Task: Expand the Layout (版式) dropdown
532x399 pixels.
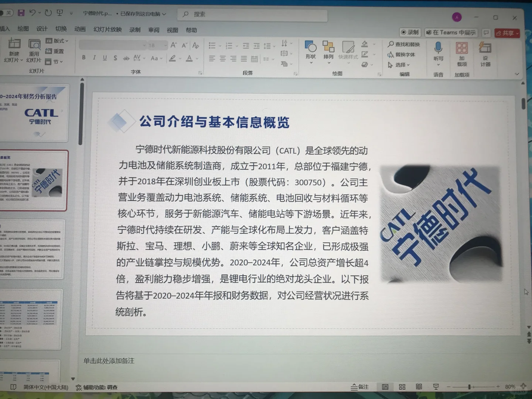Action: pyautogui.click(x=57, y=41)
